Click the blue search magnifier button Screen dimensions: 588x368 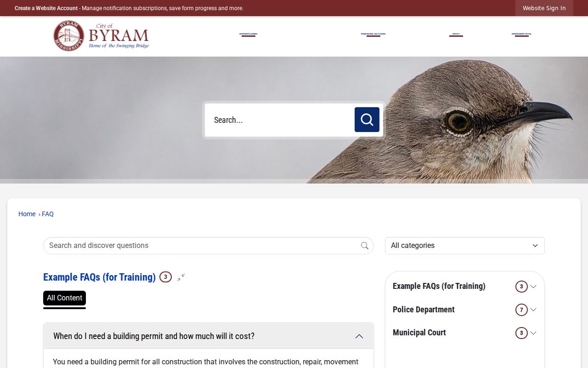[367, 120]
